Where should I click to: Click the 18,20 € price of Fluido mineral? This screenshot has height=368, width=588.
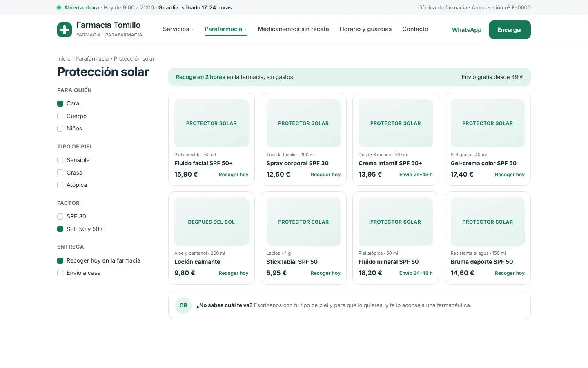370,273
